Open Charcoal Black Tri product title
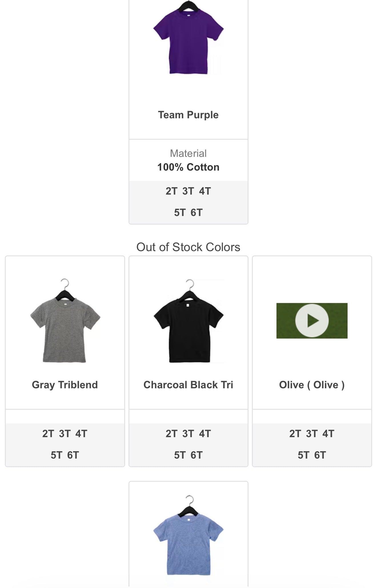The height and width of the screenshot is (588, 377). pos(188,385)
